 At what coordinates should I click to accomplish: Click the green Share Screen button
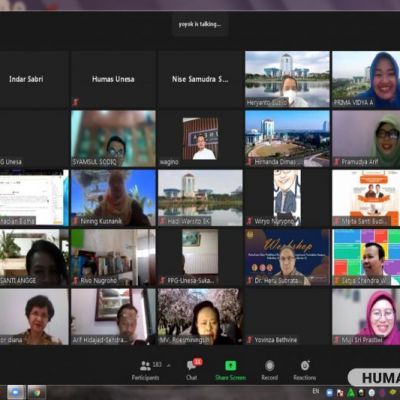(x=230, y=370)
